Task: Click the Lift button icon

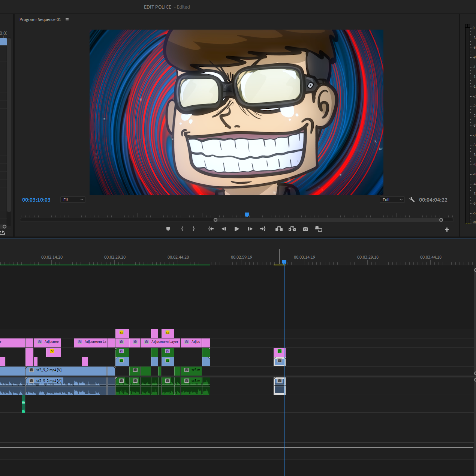Action: click(x=279, y=229)
